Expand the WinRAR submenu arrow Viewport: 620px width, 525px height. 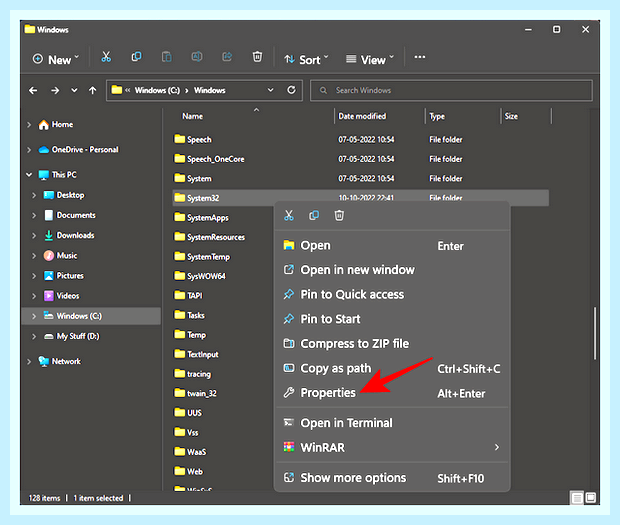click(497, 447)
